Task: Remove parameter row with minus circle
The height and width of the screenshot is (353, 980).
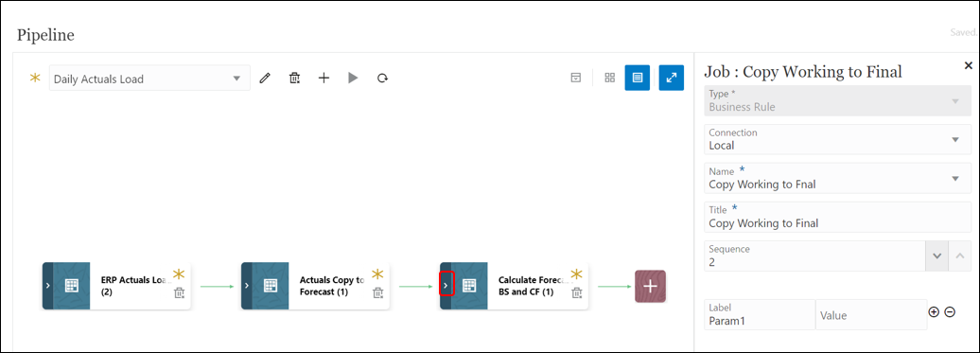Action: [950, 311]
